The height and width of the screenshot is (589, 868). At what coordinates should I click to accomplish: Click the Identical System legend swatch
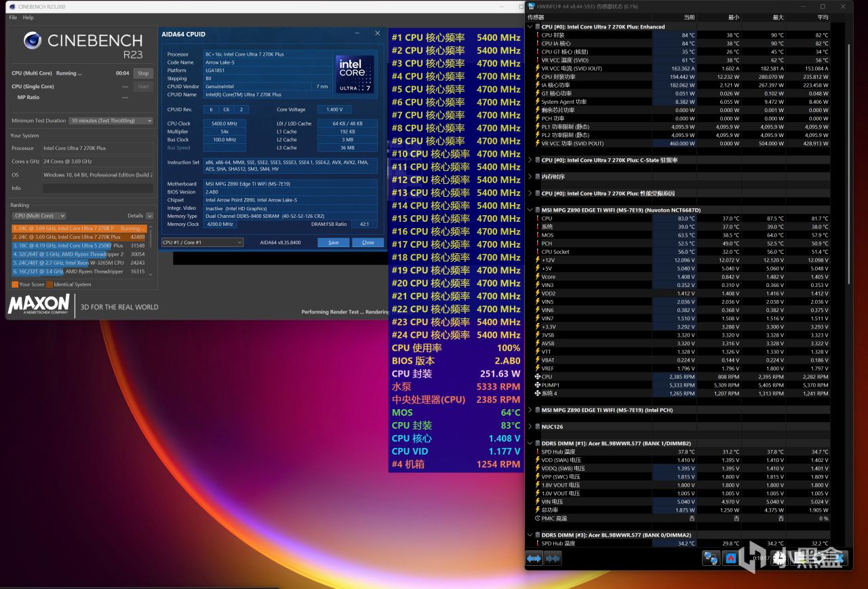(50, 284)
